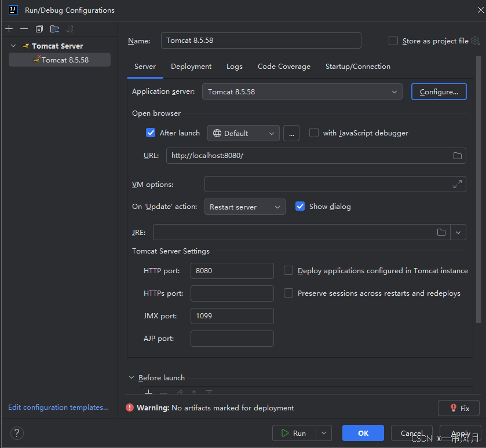Image resolution: width=486 pixels, height=448 pixels.
Task: Click the URL text field
Action: click(x=316, y=156)
